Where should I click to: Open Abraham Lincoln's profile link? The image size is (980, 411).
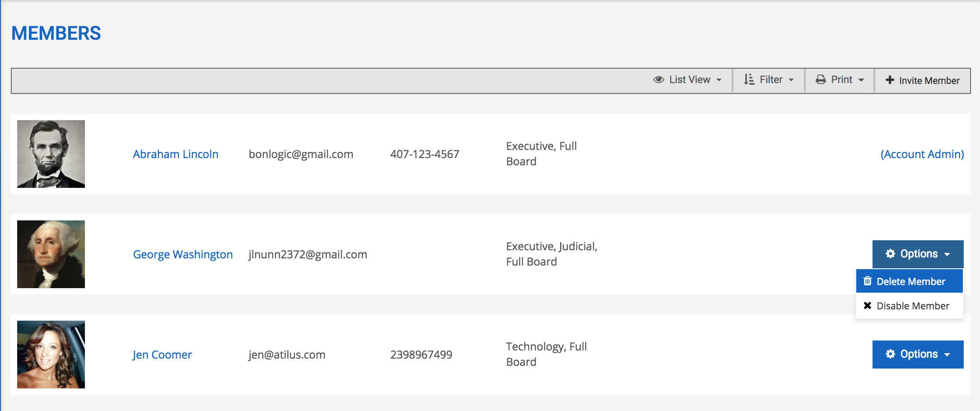tap(176, 154)
